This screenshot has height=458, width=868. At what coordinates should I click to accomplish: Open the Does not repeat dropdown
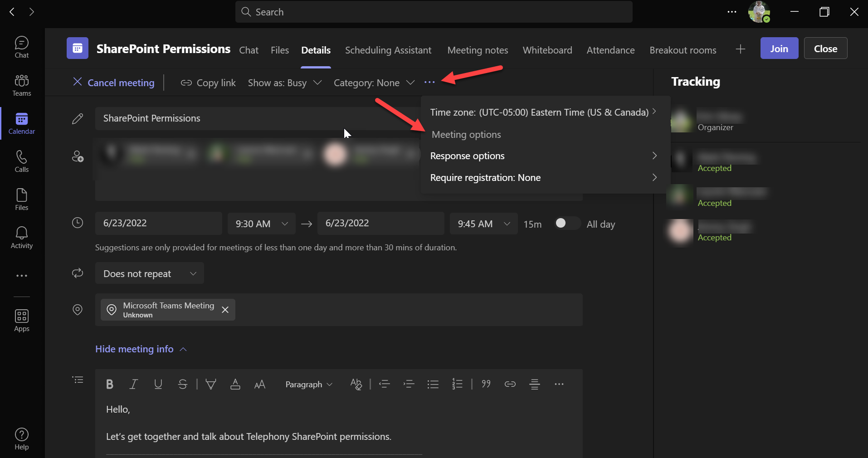click(149, 273)
